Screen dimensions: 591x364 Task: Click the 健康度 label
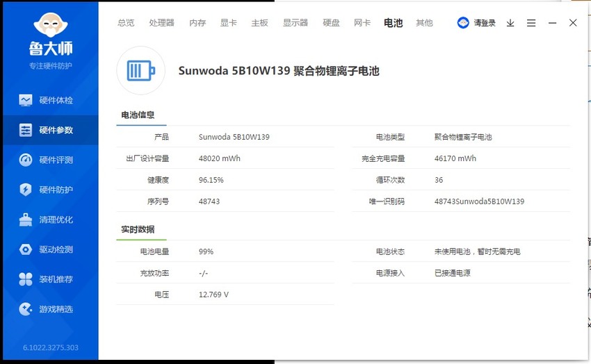click(158, 180)
